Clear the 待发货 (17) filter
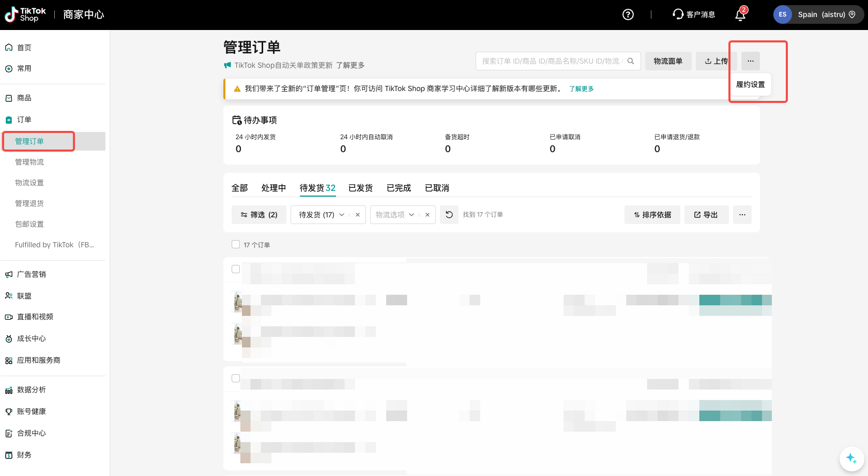This screenshot has height=476, width=868. pyautogui.click(x=358, y=215)
